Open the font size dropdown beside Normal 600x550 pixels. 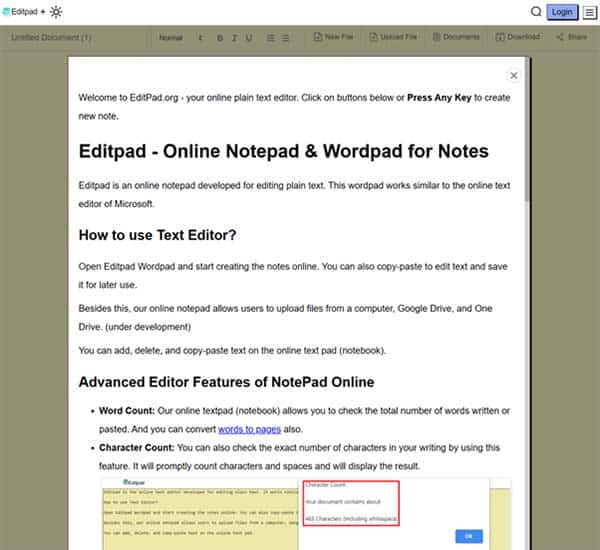click(x=200, y=38)
